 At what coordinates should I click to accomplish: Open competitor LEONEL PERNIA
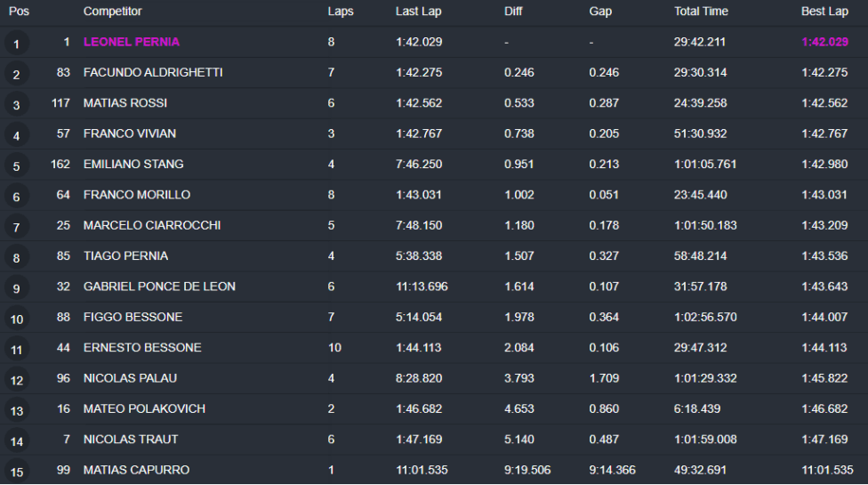click(132, 42)
